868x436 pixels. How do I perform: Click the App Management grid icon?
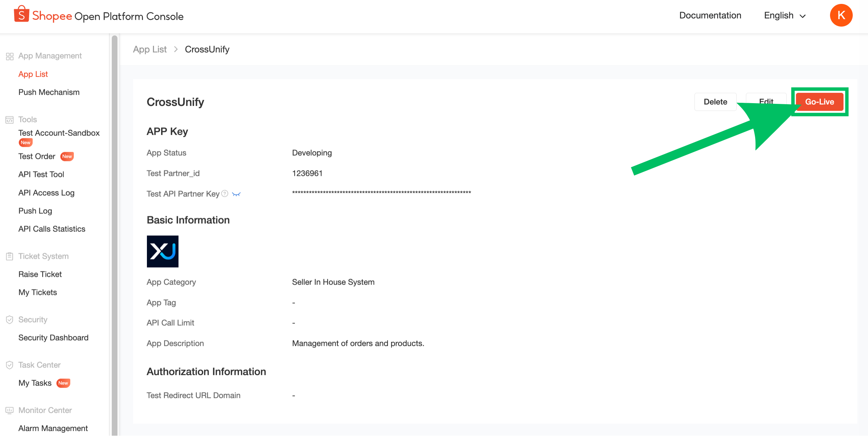[10, 56]
